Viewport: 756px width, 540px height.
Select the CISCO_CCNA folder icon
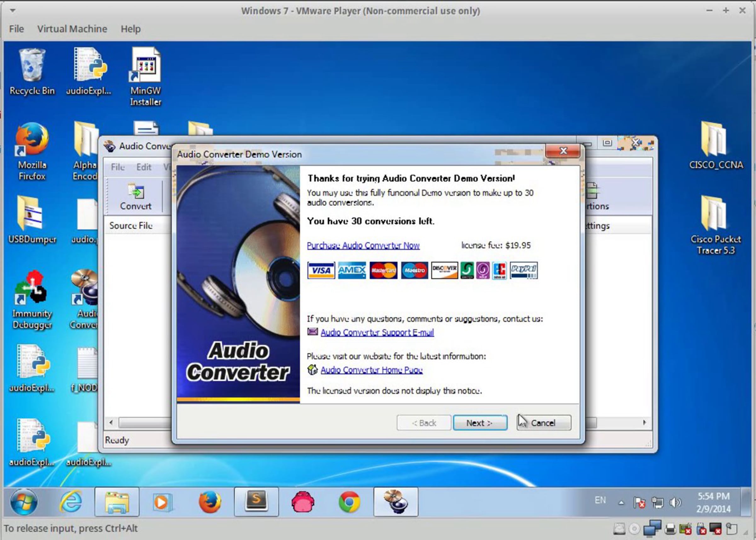click(x=716, y=146)
